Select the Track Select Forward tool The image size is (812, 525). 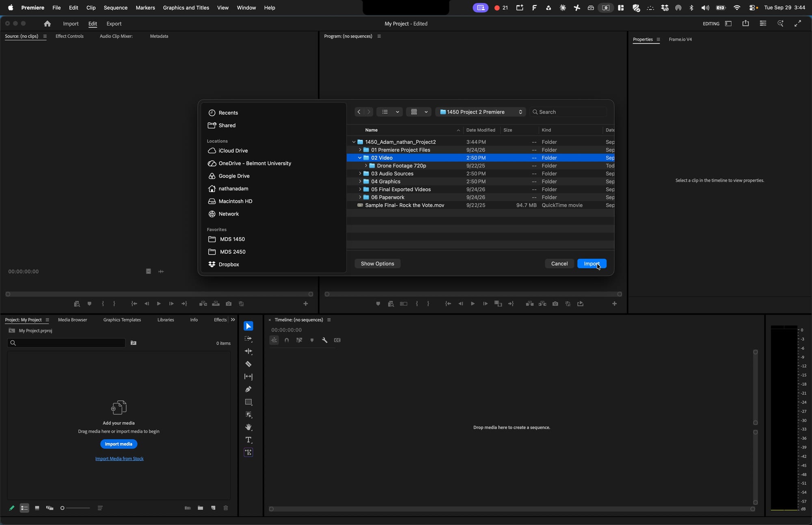coord(248,339)
